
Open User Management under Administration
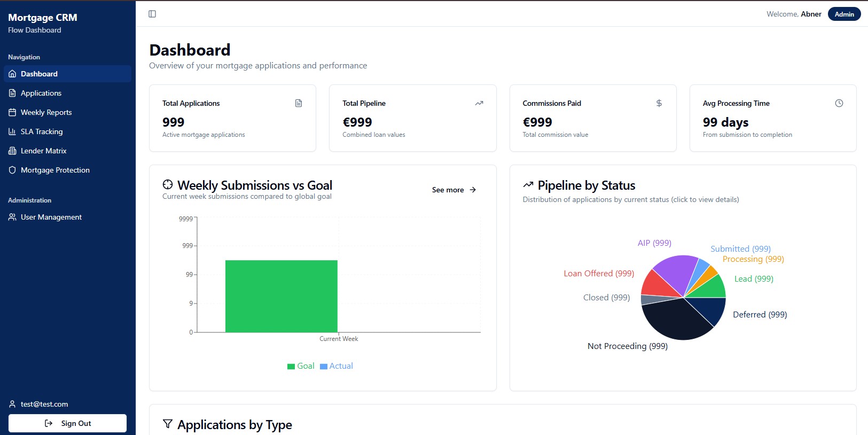(51, 217)
